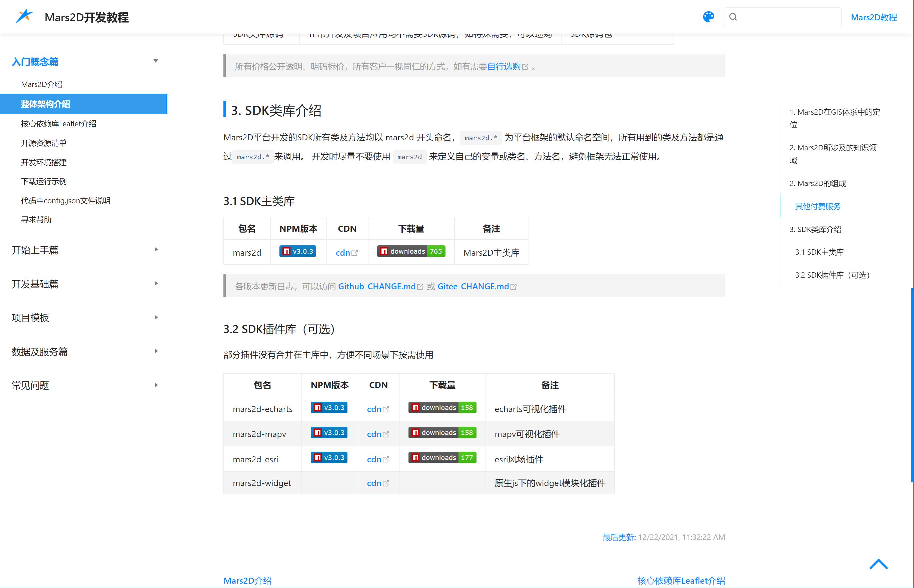Screen dimensions: 914x588
Task: Focus the search input field
Action: click(782, 17)
